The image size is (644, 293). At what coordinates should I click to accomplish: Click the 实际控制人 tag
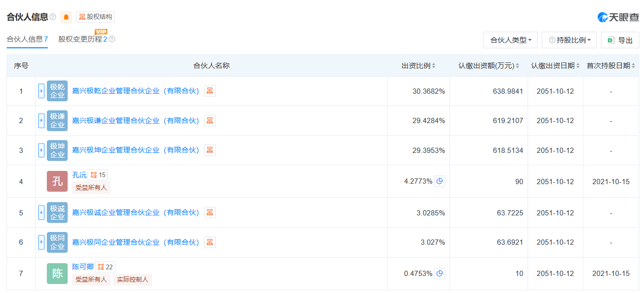[x=132, y=279]
